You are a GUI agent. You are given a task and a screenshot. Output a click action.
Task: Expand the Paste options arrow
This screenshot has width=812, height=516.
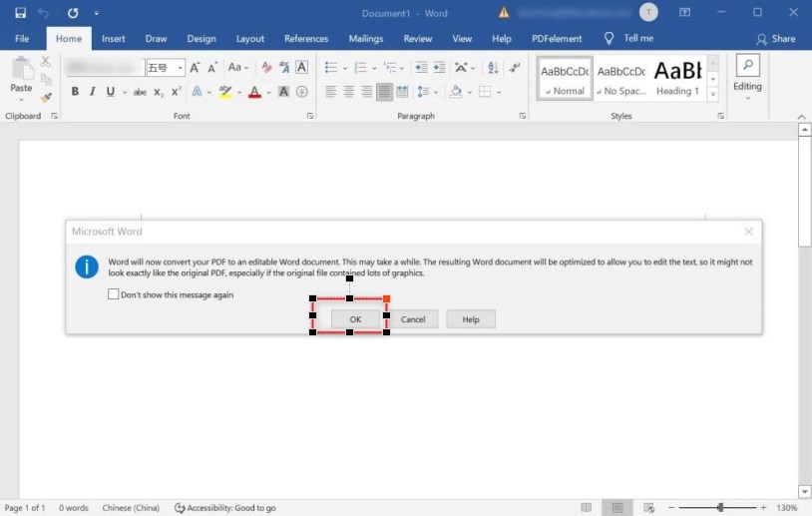[21, 100]
